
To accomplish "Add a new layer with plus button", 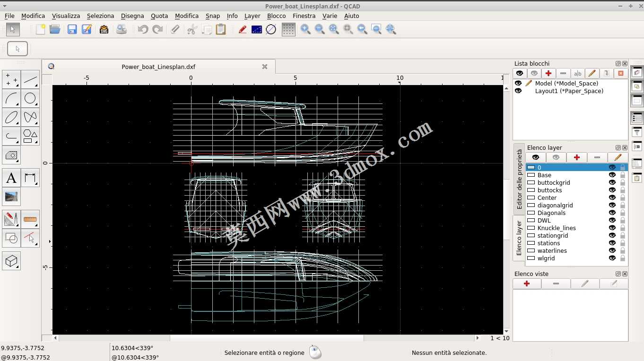I will (x=577, y=157).
